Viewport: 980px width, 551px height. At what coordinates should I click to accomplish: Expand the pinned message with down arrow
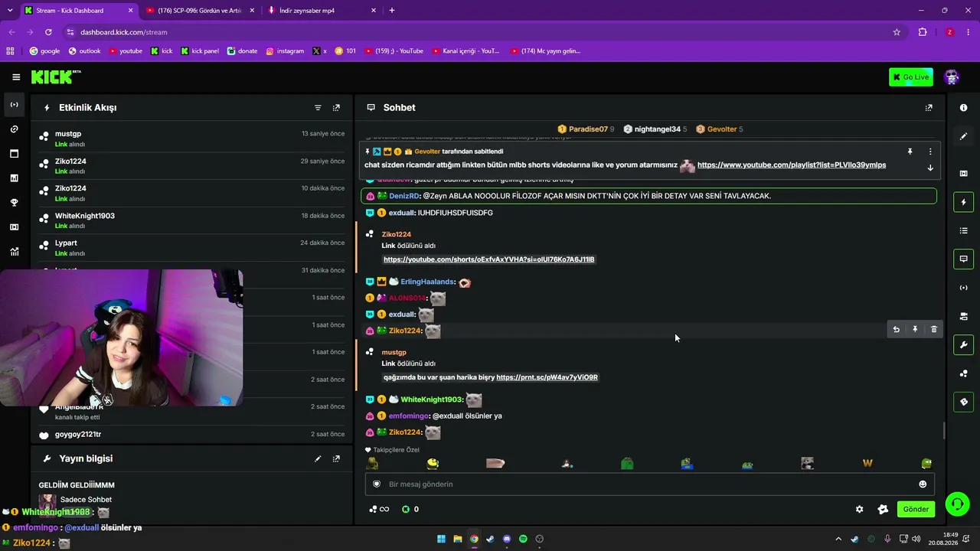tap(930, 168)
